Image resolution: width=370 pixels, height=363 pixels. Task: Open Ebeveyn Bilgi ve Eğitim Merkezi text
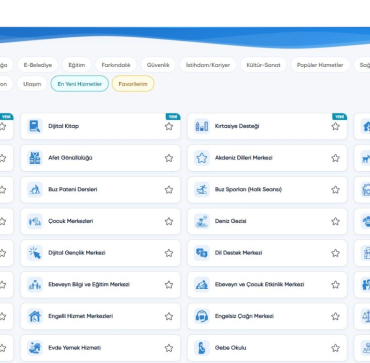[x=89, y=285]
